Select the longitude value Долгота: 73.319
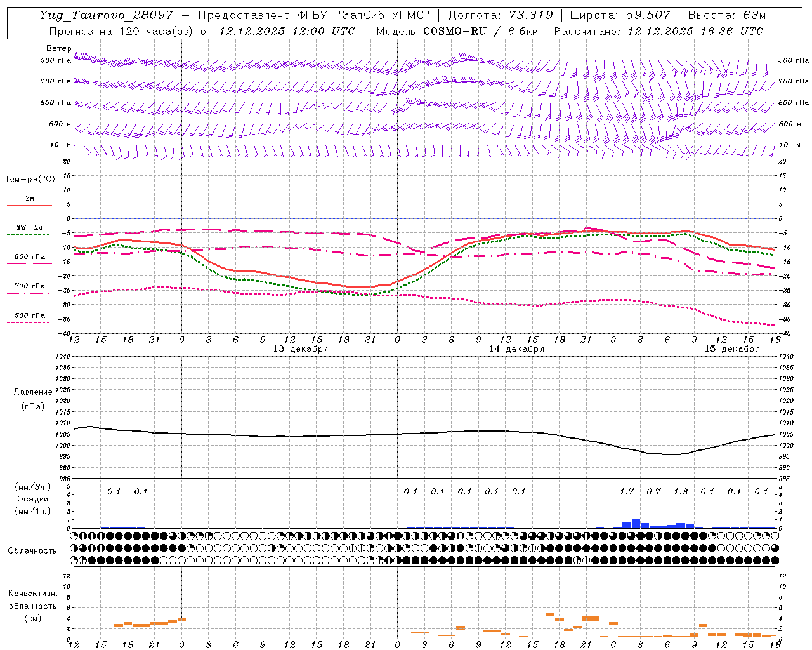Image resolution: width=812 pixels, height=650 pixels. click(x=501, y=15)
